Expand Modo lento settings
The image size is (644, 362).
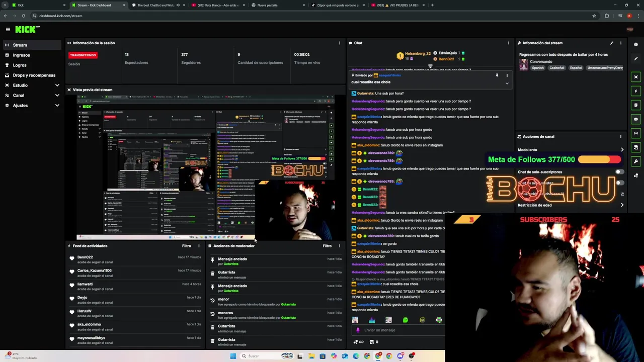[x=622, y=150]
